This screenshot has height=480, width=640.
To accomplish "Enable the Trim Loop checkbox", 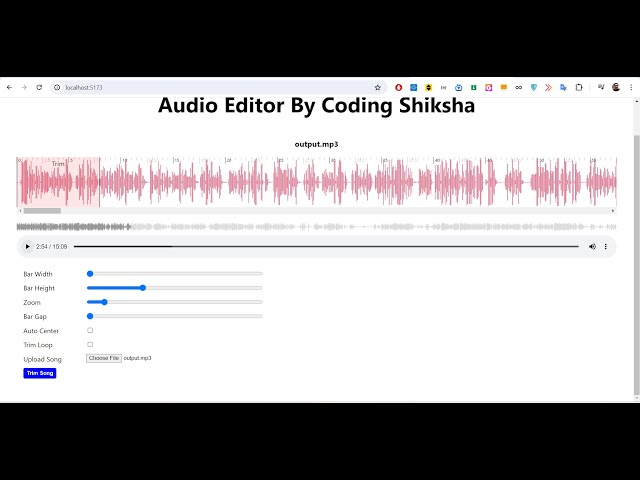I will pyautogui.click(x=90, y=344).
